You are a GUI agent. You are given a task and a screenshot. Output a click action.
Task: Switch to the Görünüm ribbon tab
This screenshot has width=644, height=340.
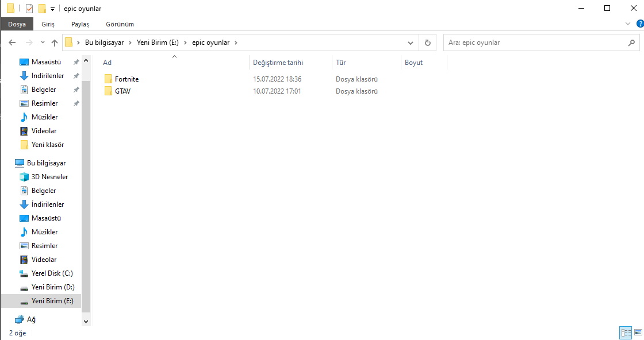(120, 24)
